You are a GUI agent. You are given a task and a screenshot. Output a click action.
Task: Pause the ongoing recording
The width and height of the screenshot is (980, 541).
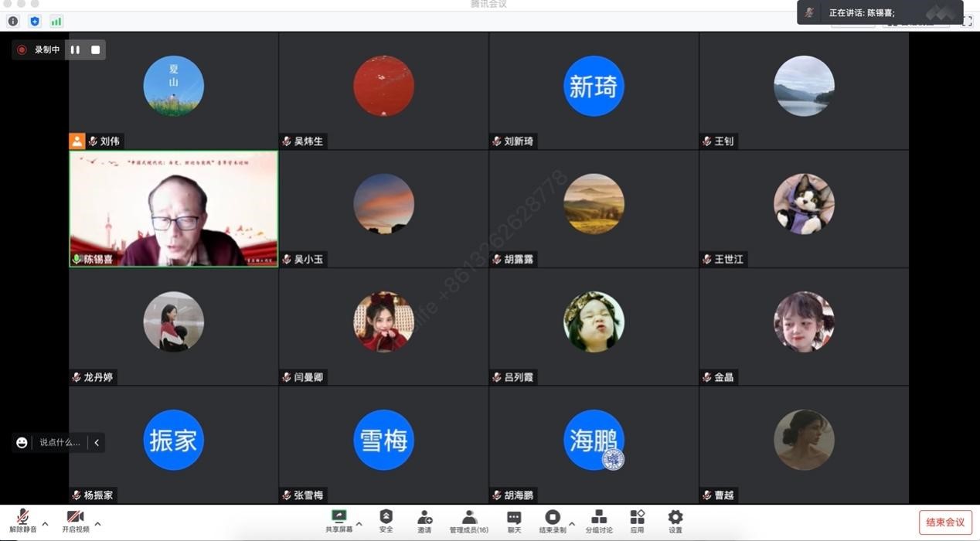pyautogui.click(x=75, y=49)
